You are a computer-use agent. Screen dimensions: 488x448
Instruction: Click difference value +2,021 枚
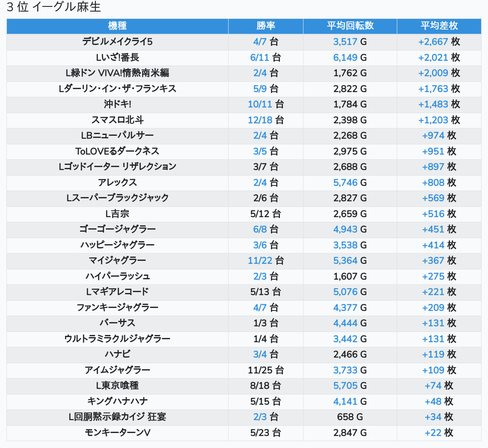click(x=439, y=57)
